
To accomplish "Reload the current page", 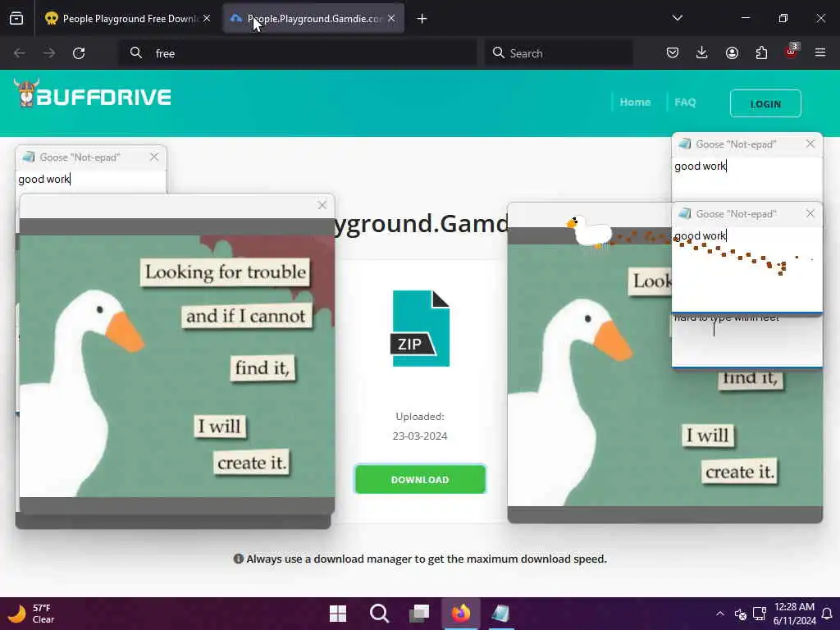I will 79,53.
